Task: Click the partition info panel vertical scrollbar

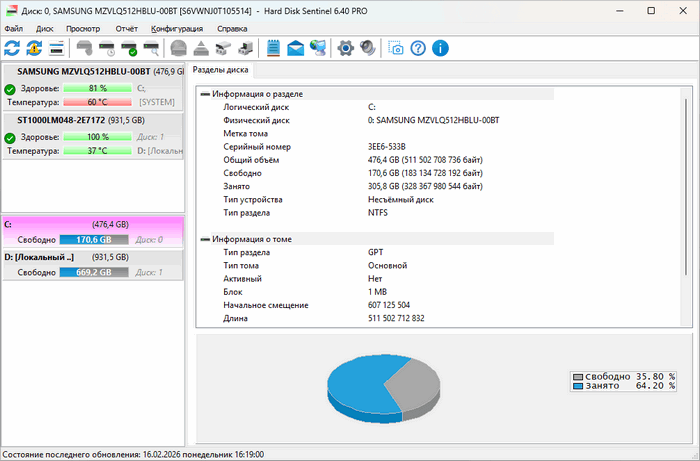Action: [685, 200]
